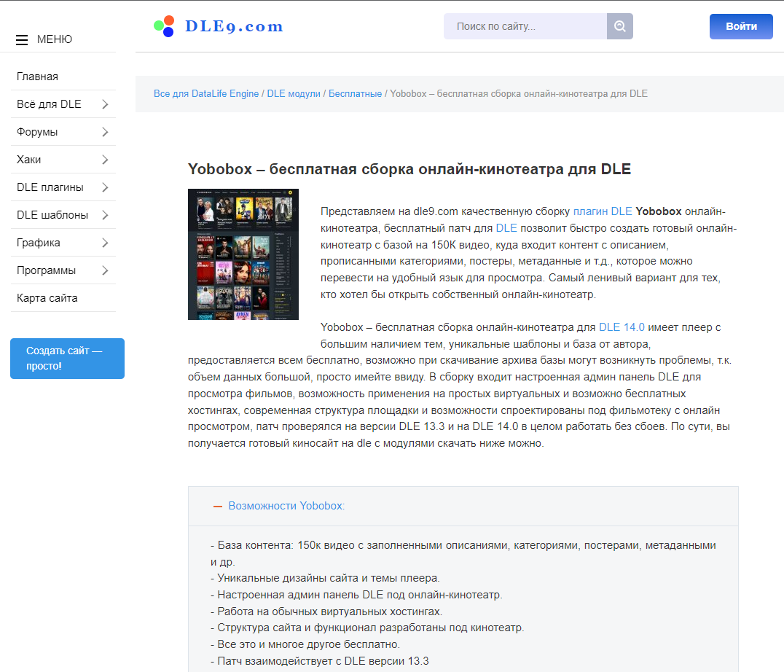784x672 pixels.
Task: Expand the DLE шаблоны submenu chevron
Action: pos(105,215)
